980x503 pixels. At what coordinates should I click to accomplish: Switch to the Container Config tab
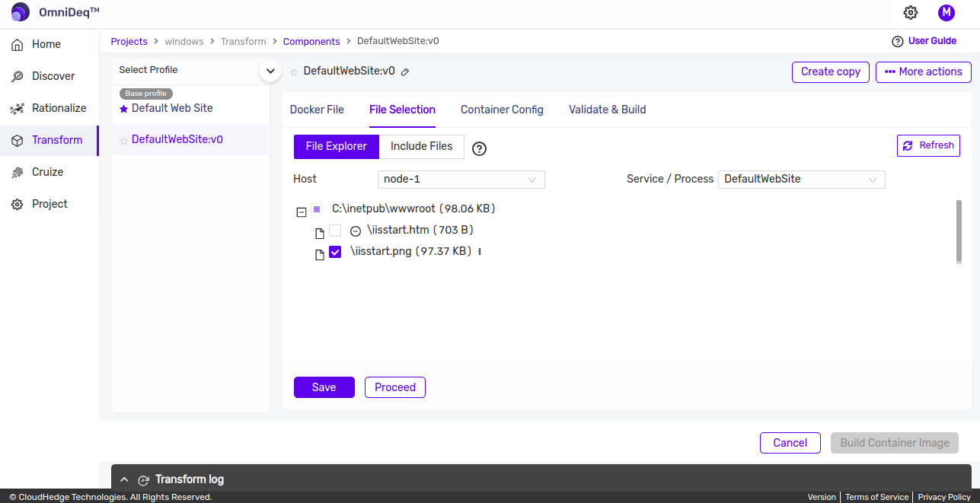(502, 110)
